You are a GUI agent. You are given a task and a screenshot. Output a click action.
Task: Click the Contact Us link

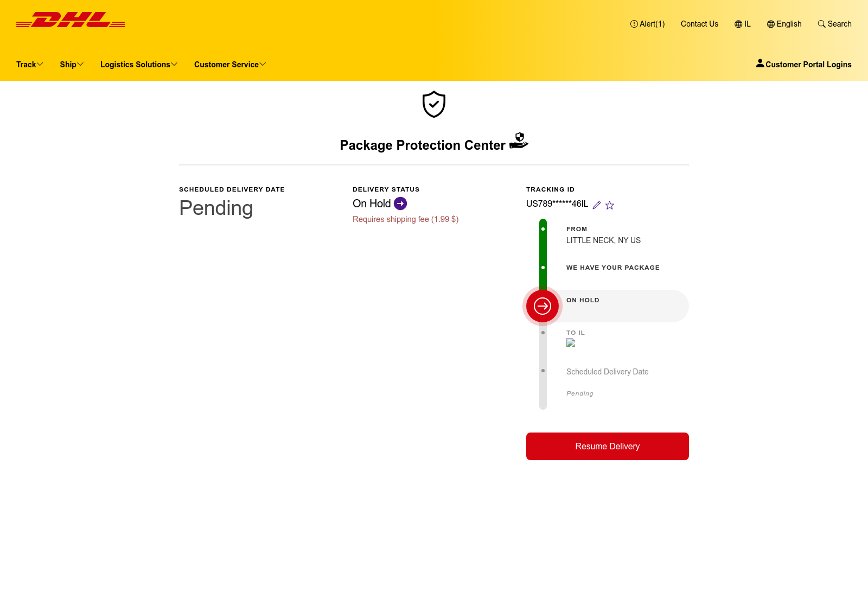click(x=699, y=24)
